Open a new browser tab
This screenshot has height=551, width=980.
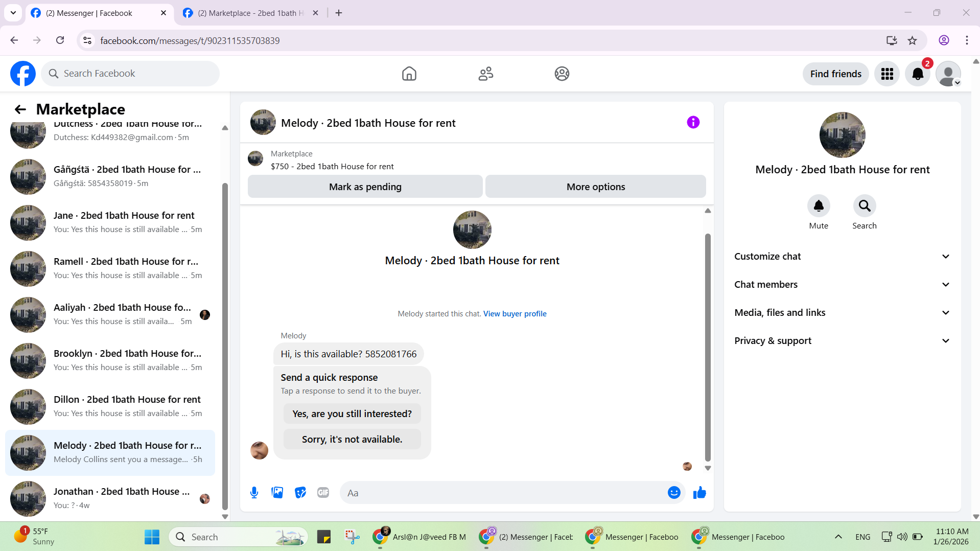(x=339, y=13)
